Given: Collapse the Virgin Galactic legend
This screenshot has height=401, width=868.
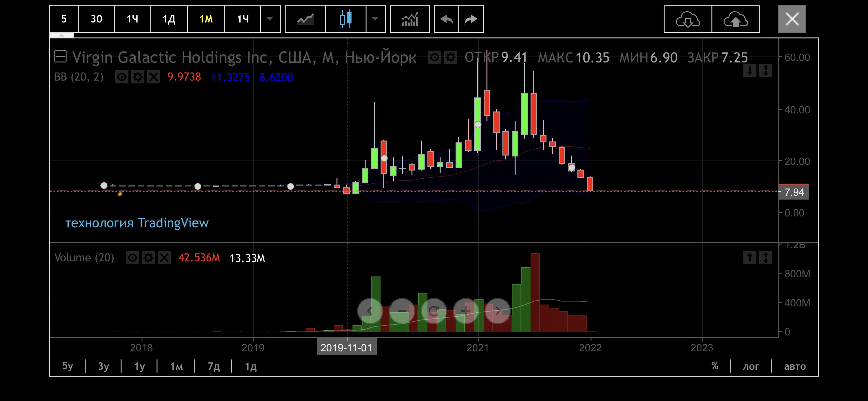Looking at the screenshot, I should [61, 57].
